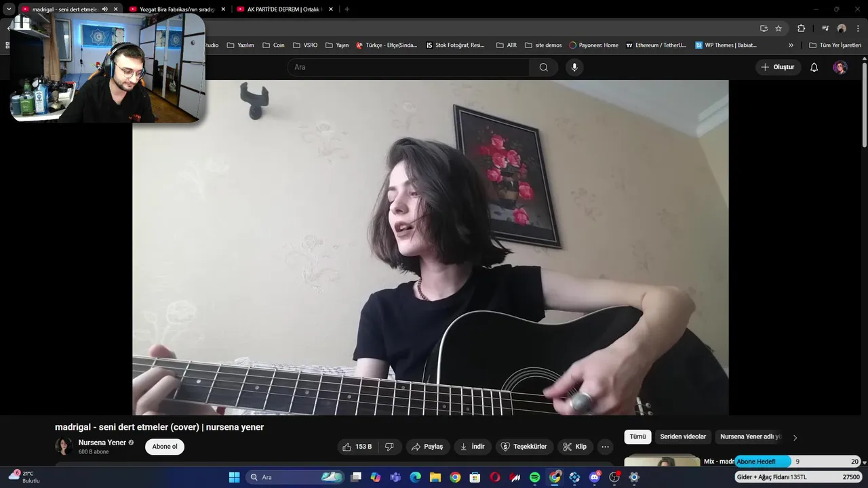Open the YouTube account avatar menu
This screenshot has height=488, width=868.
[x=840, y=67]
